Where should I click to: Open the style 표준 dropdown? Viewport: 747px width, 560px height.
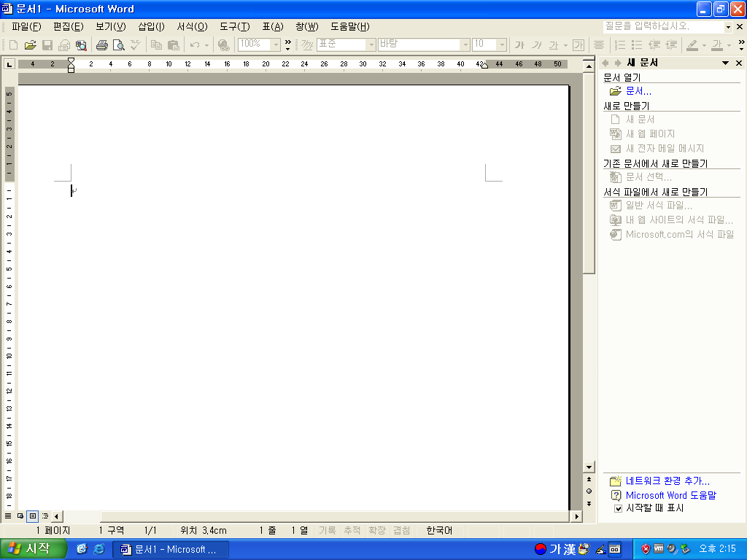(371, 44)
